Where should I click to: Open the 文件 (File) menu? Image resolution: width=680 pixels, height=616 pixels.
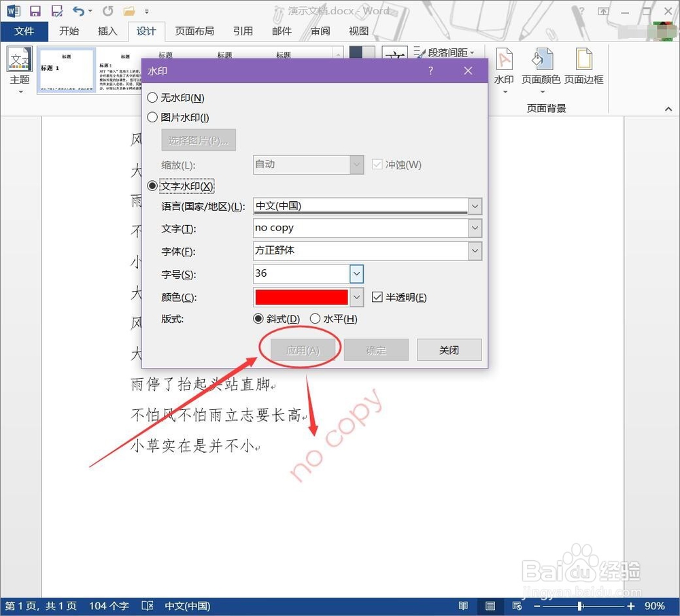tap(25, 31)
